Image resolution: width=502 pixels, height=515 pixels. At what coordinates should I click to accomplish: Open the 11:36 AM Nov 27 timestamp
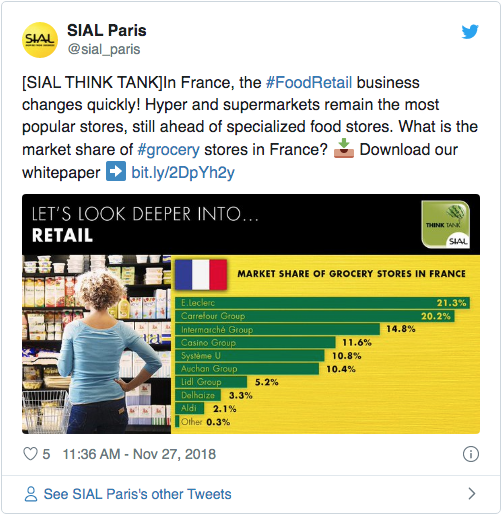[139, 454]
